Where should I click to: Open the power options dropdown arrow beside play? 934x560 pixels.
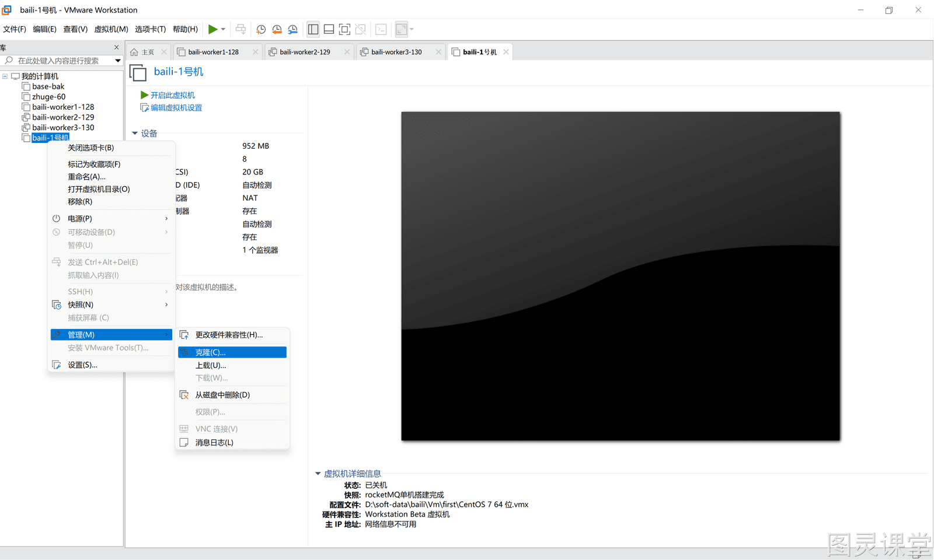223,29
